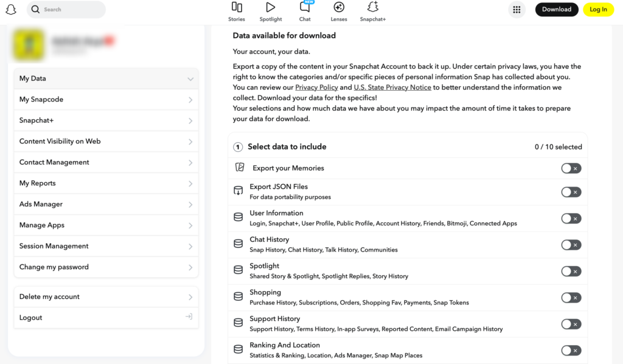Click the Snapchat ghost logo
623x364 pixels.
[11, 10]
